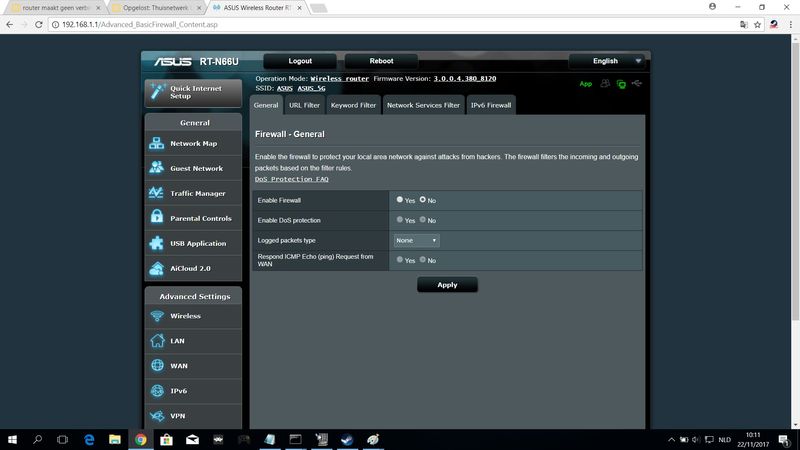Viewport: 800px width, 450px height.
Task: Open WAN settings globe icon
Action: pyautogui.click(x=157, y=366)
